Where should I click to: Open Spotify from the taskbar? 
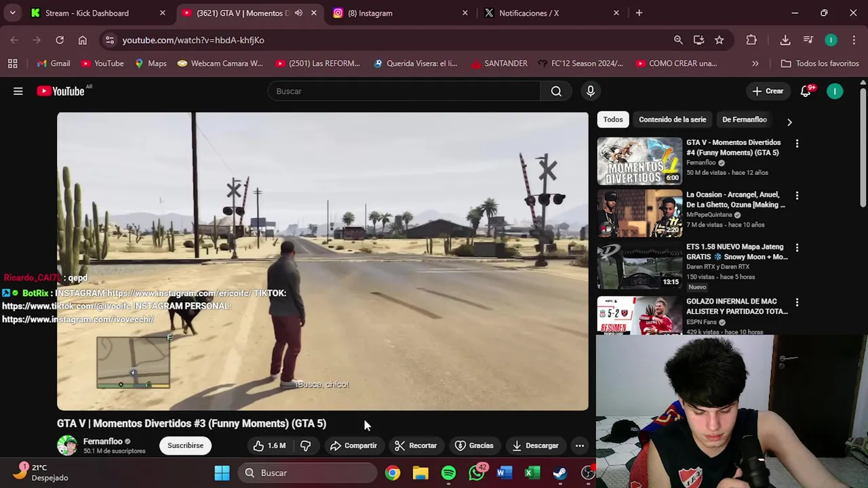click(449, 473)
